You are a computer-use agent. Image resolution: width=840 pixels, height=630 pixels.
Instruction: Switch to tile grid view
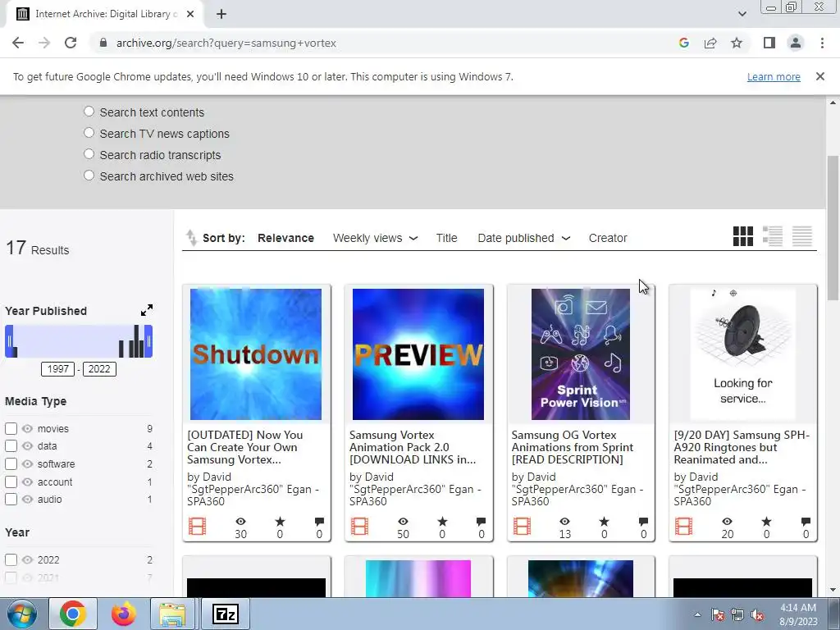point(743,236)
